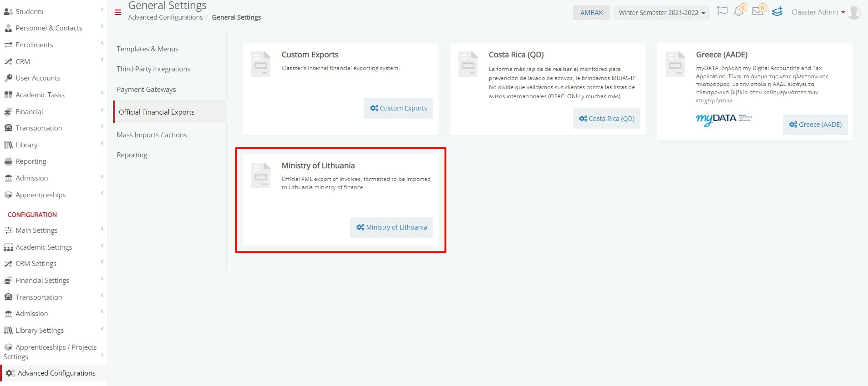The image size is (868, 386).
Task: Click the Costa Rica (QD) button
Action: pyautogui.click(x=607, y=119)
